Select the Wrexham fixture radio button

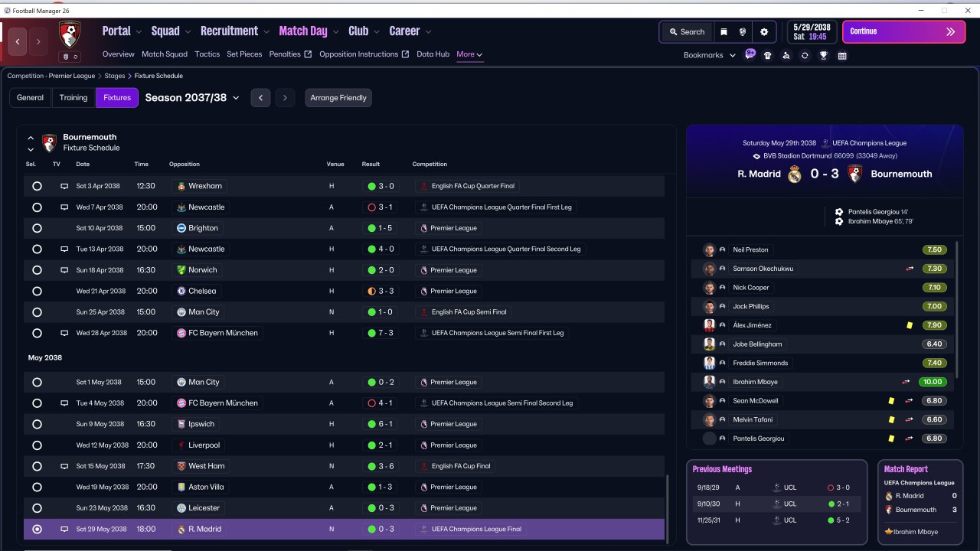tap(37, 186)
